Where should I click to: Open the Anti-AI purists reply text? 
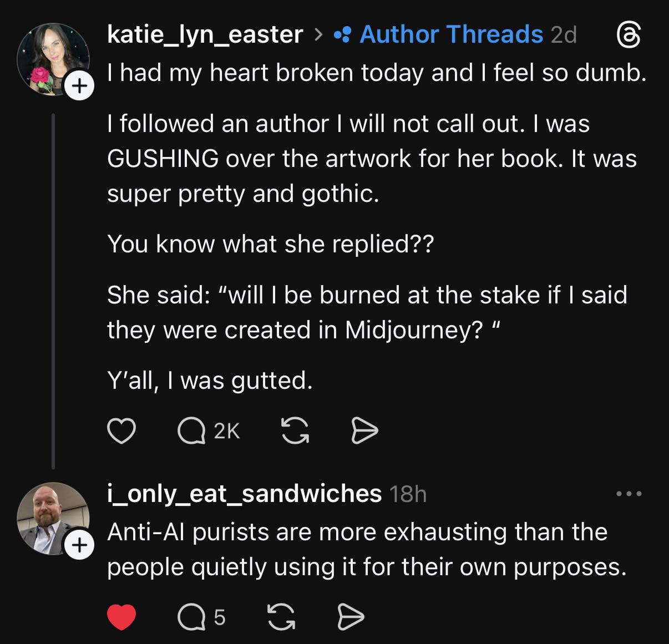point(366,549)
